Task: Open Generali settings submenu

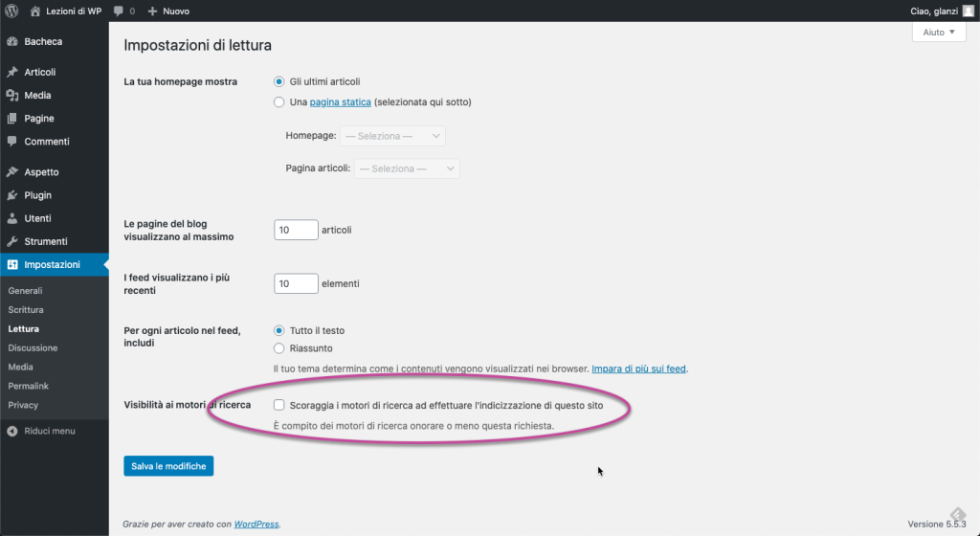Action: [25, 290]
